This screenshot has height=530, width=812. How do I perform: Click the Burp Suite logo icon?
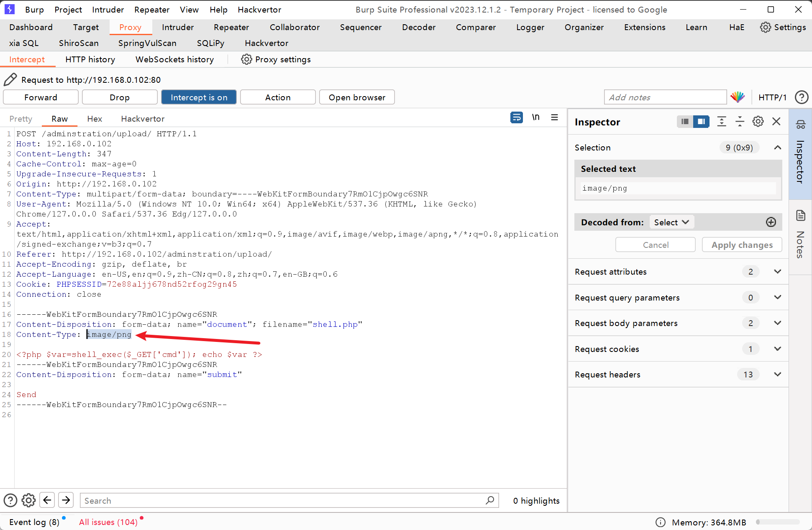pyautogui.click(x=9, y=9)
